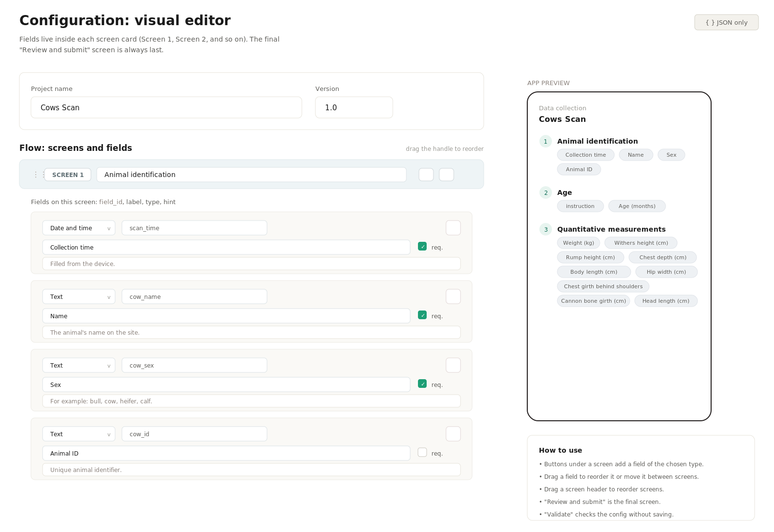Click the 'Sex' chip in app preview
Screen dimensions: 774x532
[671, 155]
